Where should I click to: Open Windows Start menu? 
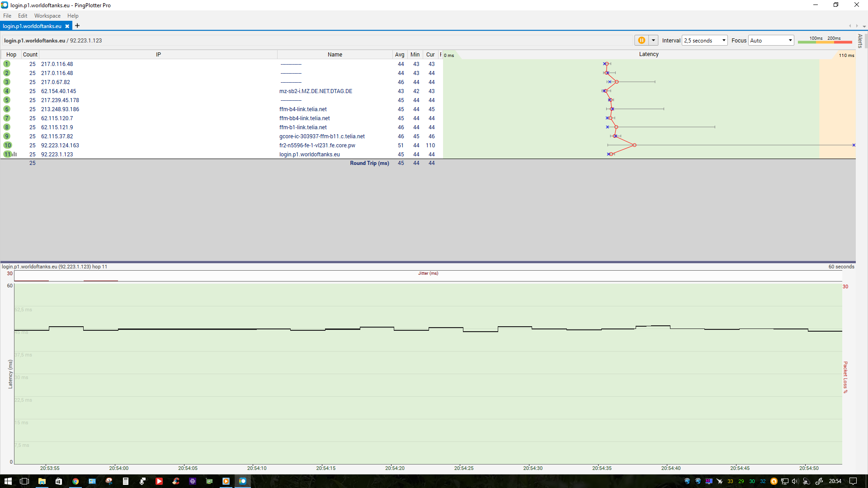click(8, 481)
